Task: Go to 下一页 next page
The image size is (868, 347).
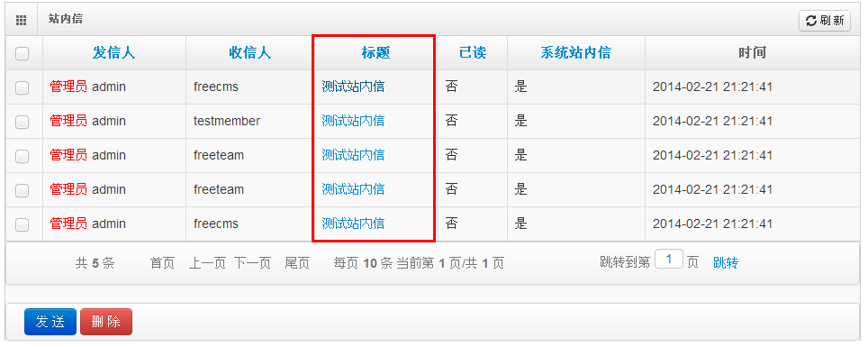Action: coord(252,263)
